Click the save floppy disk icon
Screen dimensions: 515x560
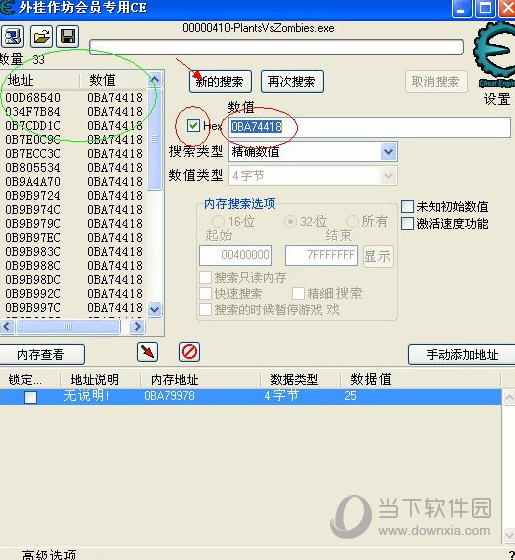point(68,36)
